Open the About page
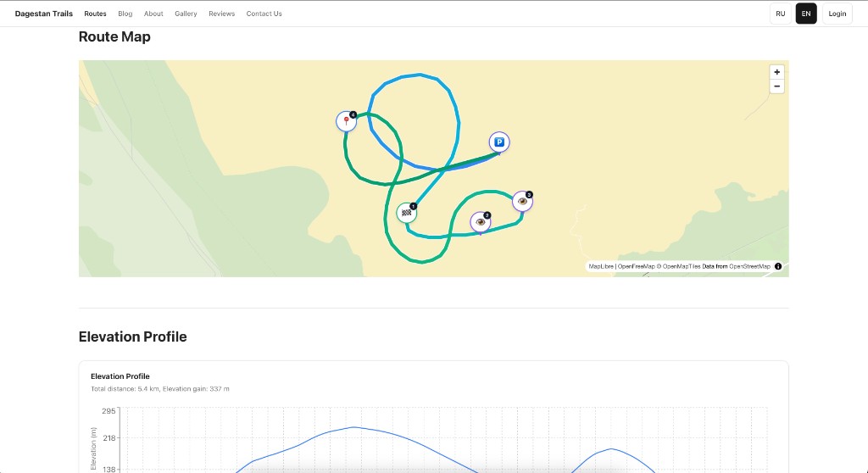868x473 pixels. (153, 14)
